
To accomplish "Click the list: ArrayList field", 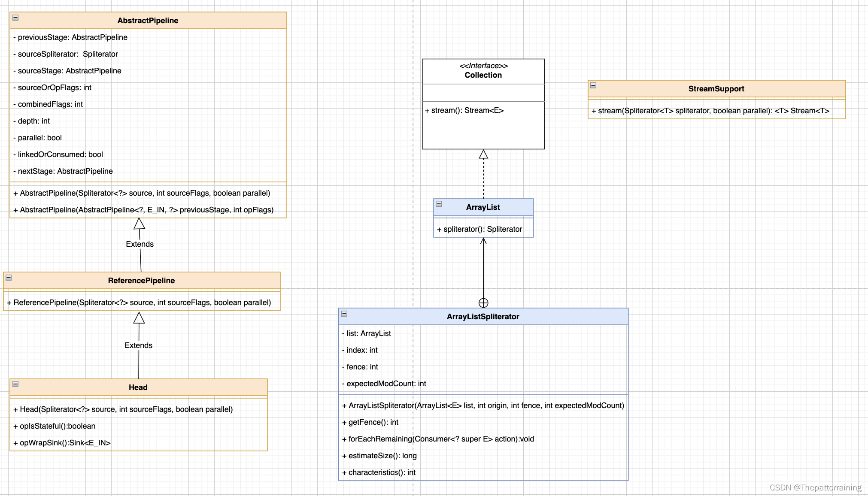I will click(x=483, y=333).
